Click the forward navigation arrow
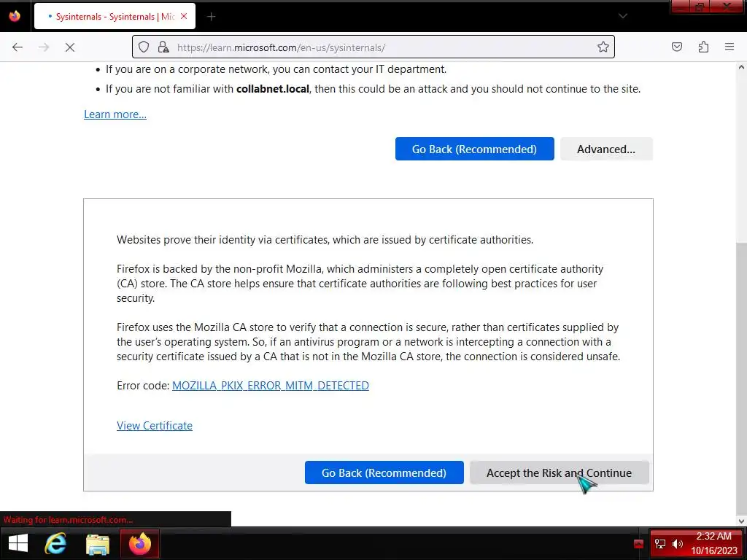 [x=44, y=47]
